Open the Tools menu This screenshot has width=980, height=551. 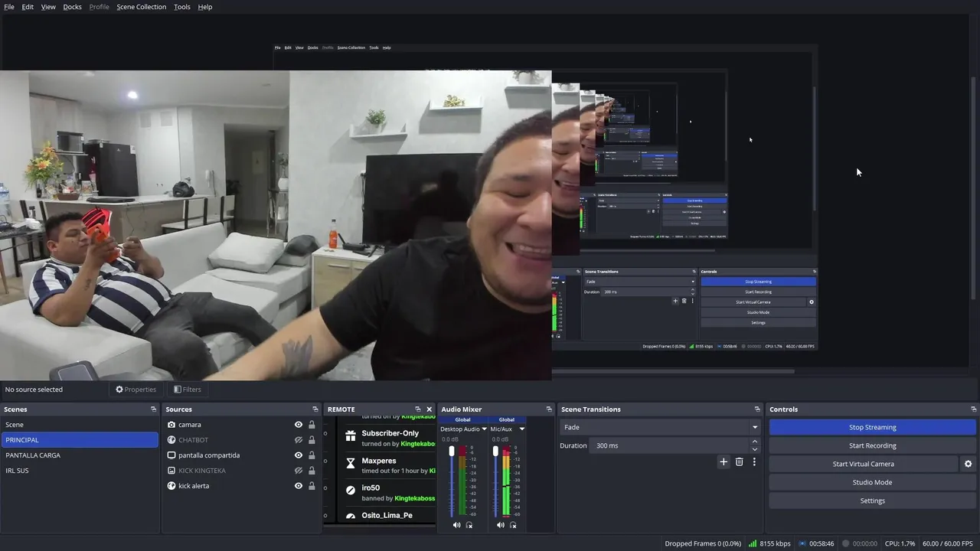click(x=182, y=7)
